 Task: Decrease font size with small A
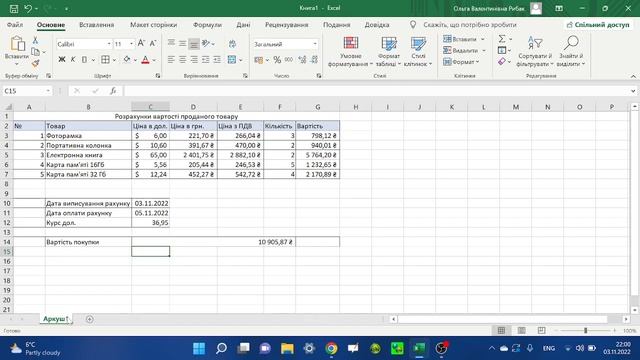[x=153, y=43]
